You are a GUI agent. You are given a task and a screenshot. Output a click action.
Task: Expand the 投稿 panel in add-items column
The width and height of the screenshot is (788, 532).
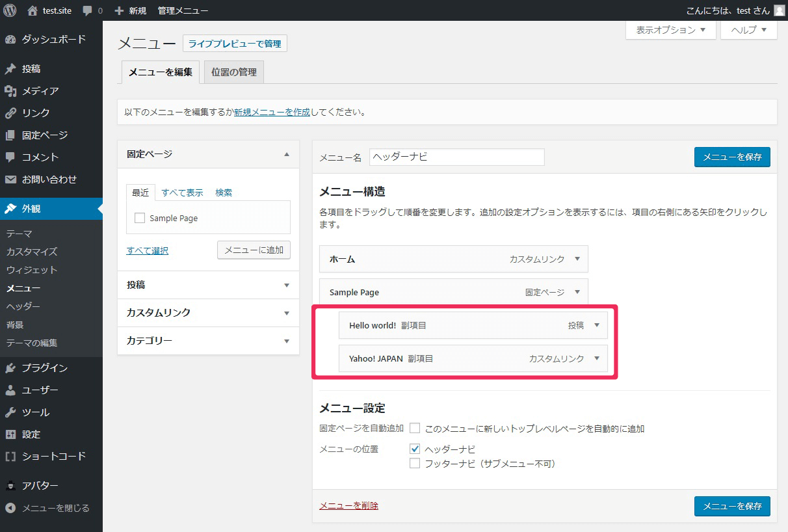[x=208, y=285]
